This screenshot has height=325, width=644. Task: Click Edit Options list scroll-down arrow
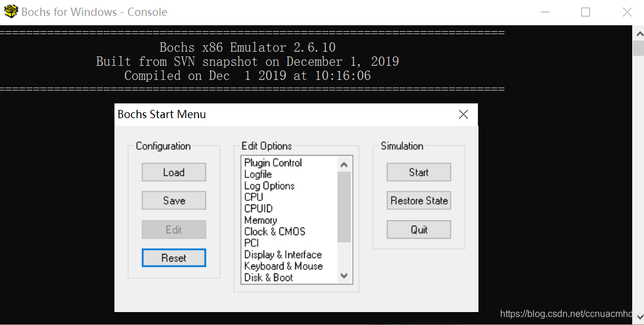tap(344, 276)
